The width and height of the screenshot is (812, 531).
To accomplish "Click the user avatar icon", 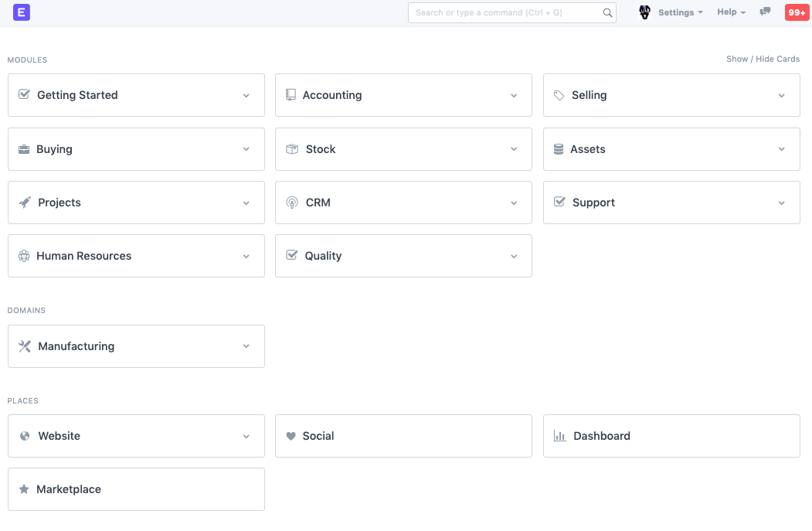I will pyautogui.click(x=645, y=12).
